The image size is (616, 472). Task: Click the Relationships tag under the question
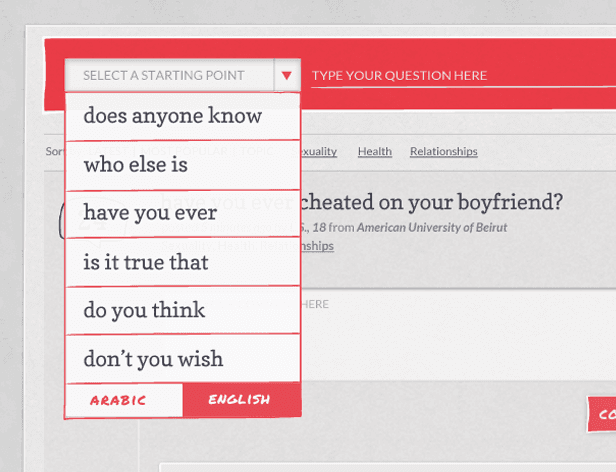click(x=317, y=246)
